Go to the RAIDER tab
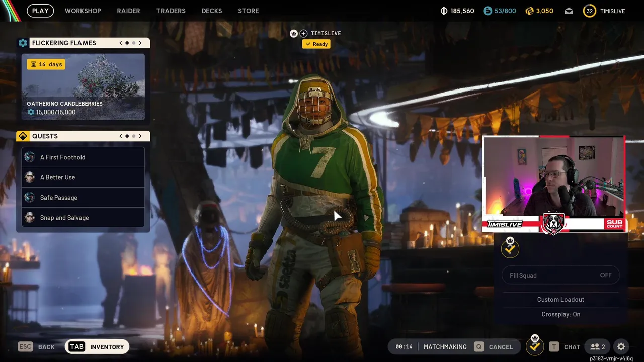This screenshot has height=362, width=644. coord(128,11)
